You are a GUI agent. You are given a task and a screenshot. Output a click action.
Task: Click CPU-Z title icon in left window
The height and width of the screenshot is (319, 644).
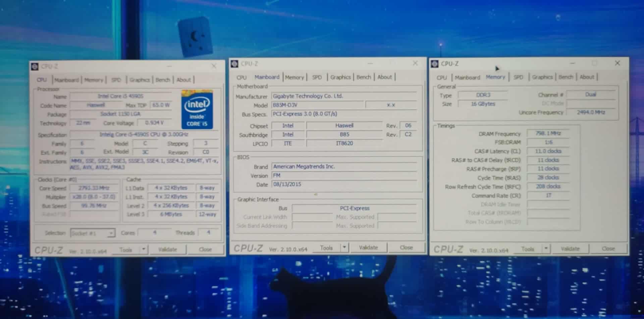pos(35,67)
